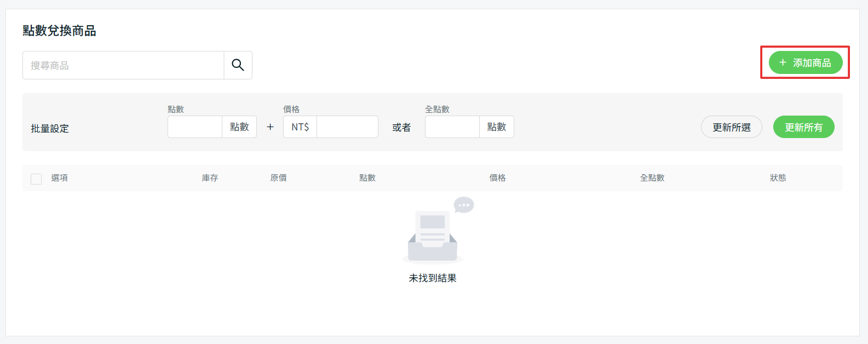
Task: Click the NT$ currency prefix
Action: [x=300, y=127]
